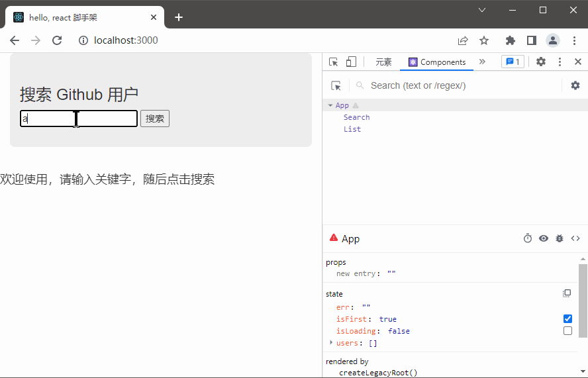Image resolution: width=588 pixels, height=378 pixels.
Task: Open the tab search dropdown
Action: tap(482, 10)
